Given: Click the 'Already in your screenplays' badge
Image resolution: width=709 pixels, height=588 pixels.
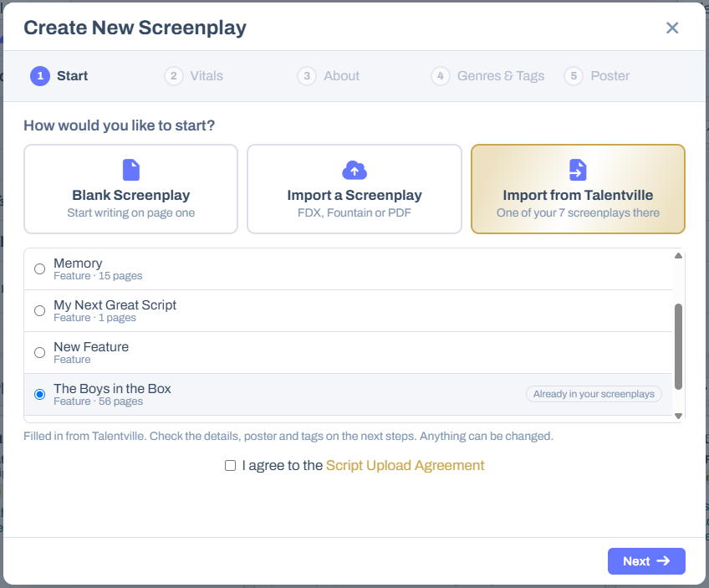Looking at the screenshot, I should [x=594, y=394].
